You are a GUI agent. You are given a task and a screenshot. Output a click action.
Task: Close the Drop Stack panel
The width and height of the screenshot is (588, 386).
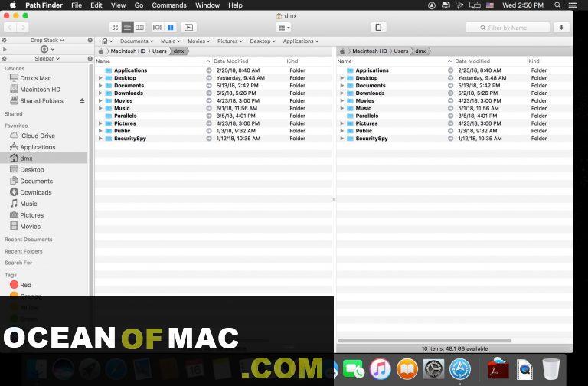[x=90, y=40]
